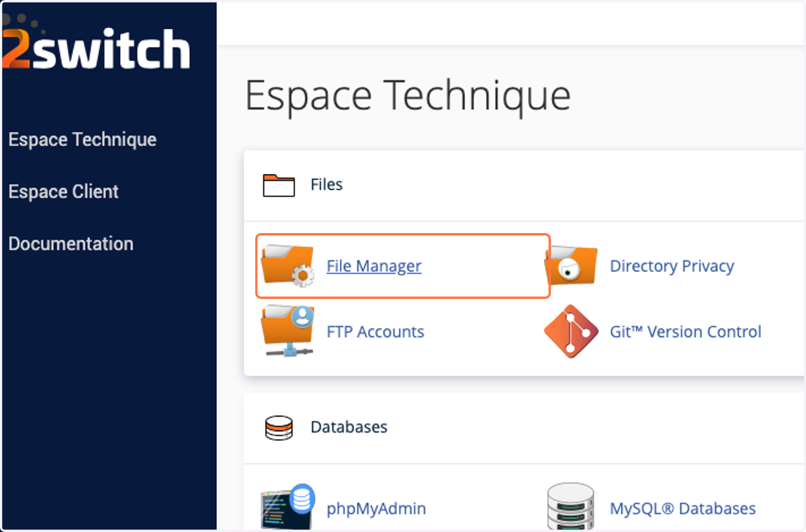This screenshot has height=532, width=806.
Task: Open the Git Version Control icon
Action: point(571,331)
